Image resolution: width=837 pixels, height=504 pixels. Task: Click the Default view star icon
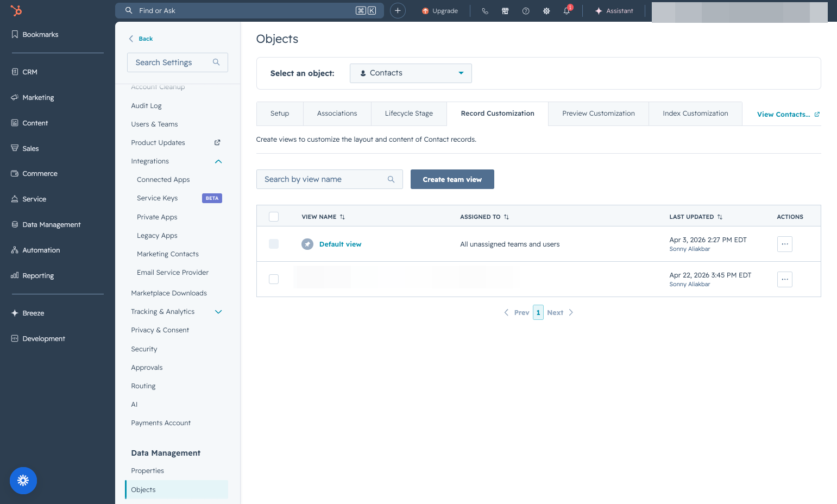click(x=307, y=244)
